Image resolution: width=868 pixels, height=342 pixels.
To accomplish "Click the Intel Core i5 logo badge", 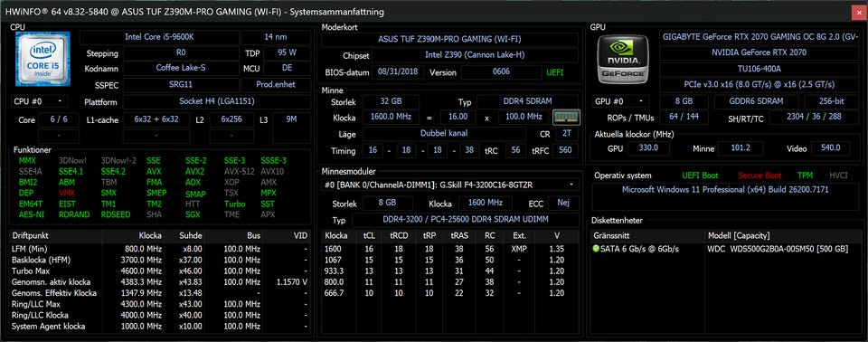I will pos(42,59).
